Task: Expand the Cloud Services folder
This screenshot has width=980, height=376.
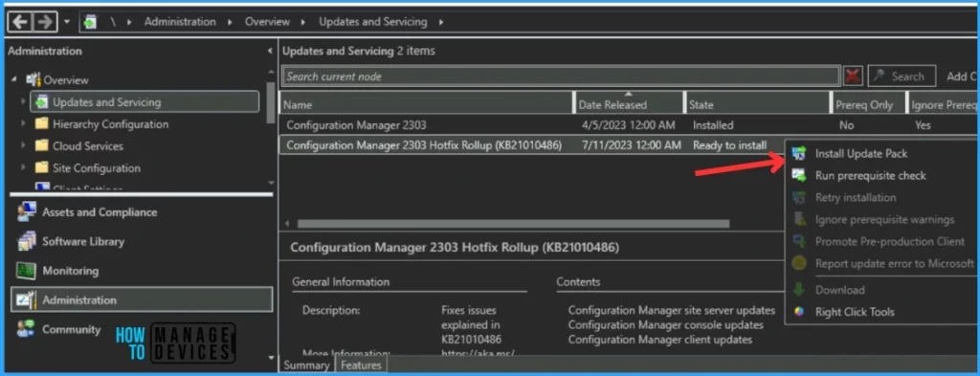Action: pyautogui.click(x=23, y=145)
